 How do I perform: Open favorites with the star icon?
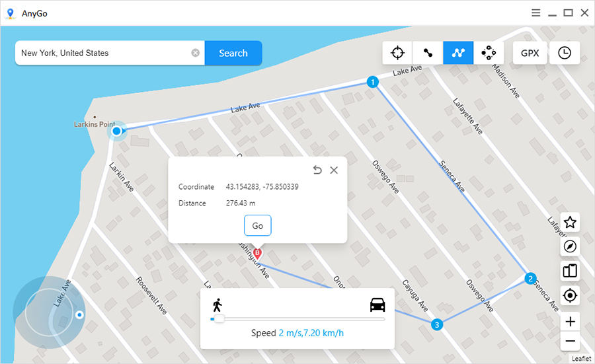pyautogui.click(x=570, y=223)
